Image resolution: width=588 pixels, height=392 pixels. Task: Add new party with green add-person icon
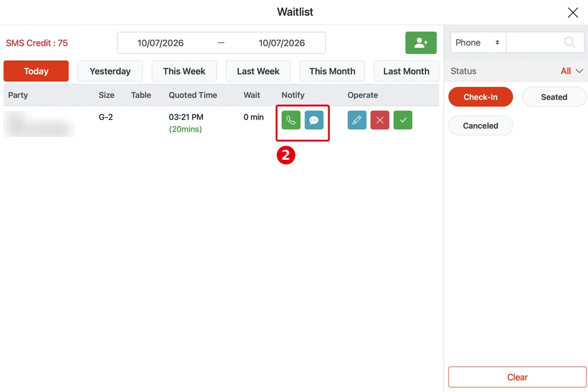[x=421, y=43]
